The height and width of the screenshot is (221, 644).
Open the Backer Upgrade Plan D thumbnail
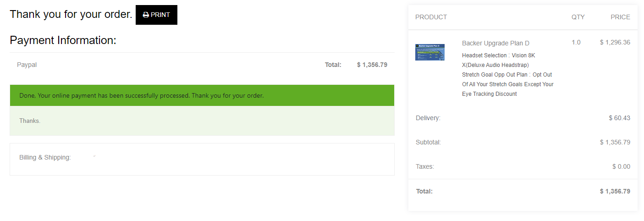(430, 52)
